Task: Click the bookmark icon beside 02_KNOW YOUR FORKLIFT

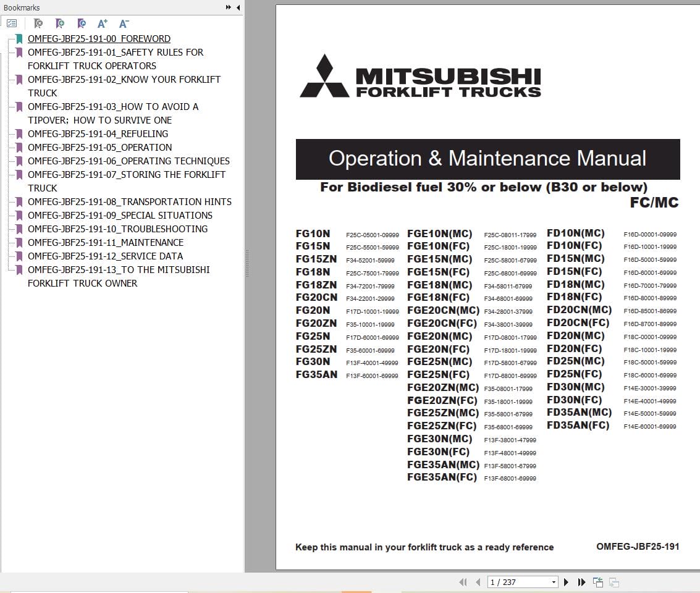Action: [19, 80]
